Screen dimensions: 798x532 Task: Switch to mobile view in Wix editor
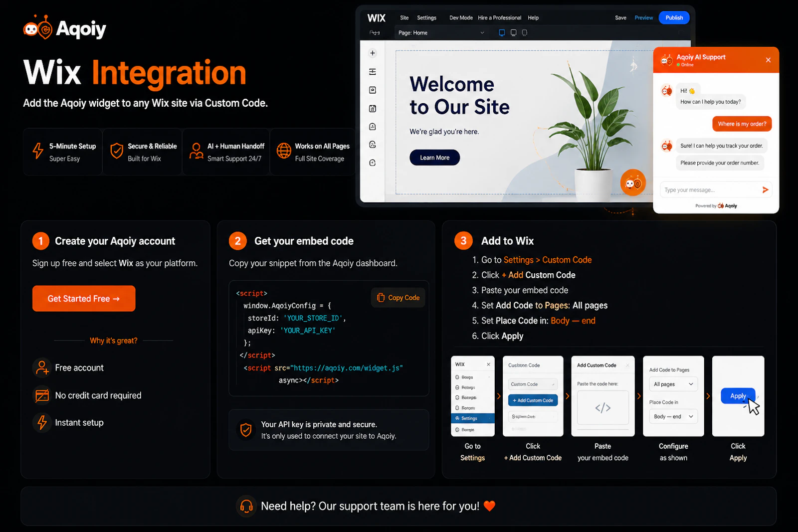point(524,33)
